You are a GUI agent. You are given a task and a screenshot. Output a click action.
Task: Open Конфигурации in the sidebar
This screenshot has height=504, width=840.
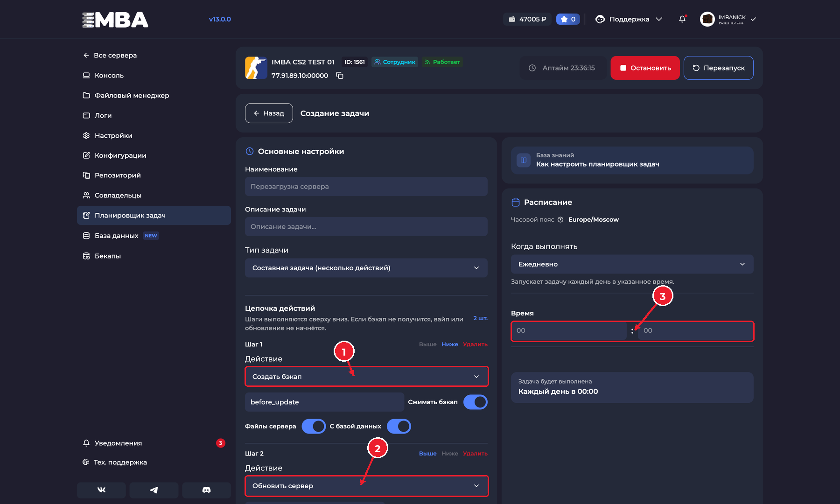[154, 155]
